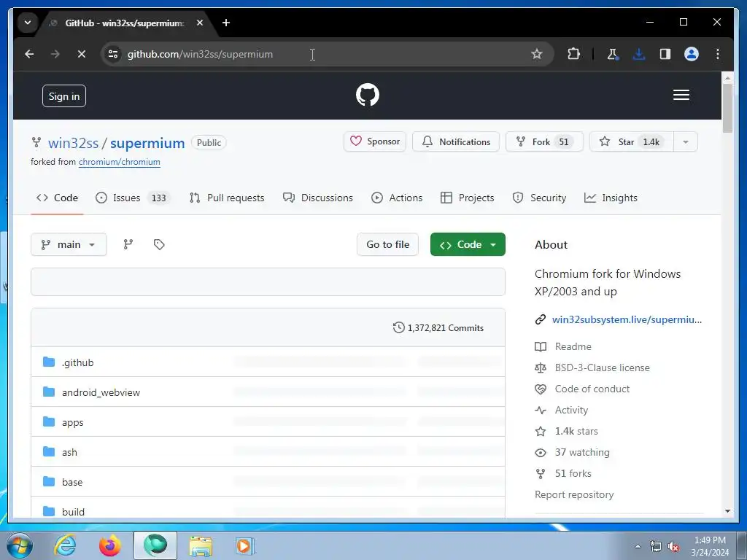Click the Sign in button
747x560 pixels.
(64, 96)
